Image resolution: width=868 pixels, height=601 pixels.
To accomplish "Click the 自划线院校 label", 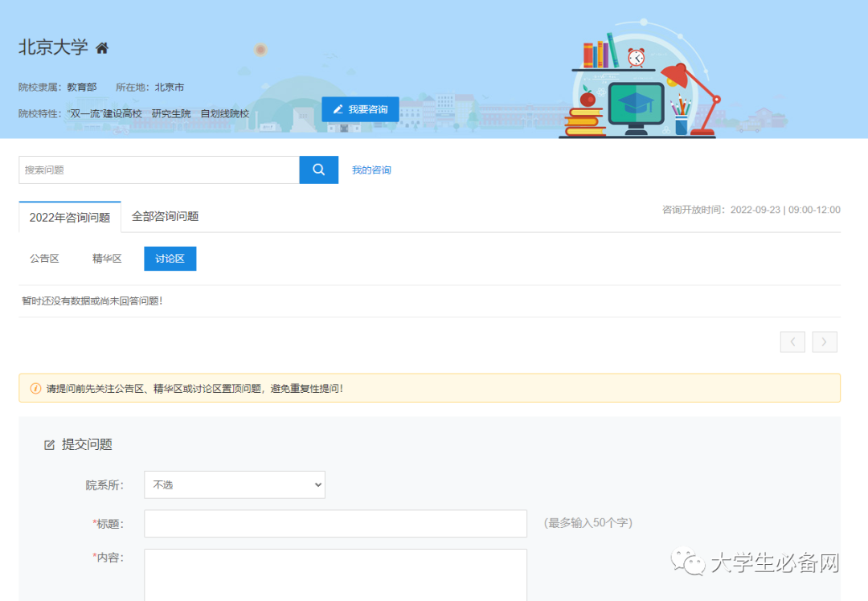I will [x=225, y=113].
